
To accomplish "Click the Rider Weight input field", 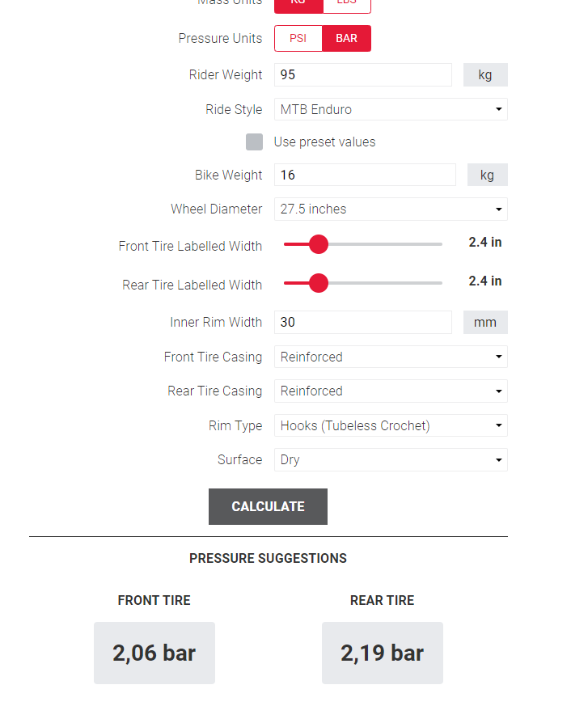I will point(362,75).
